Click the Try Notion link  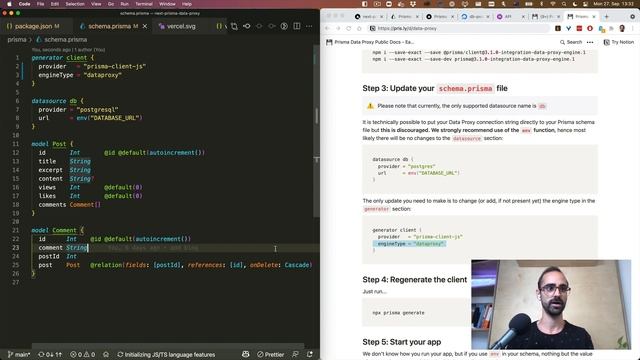619,42
